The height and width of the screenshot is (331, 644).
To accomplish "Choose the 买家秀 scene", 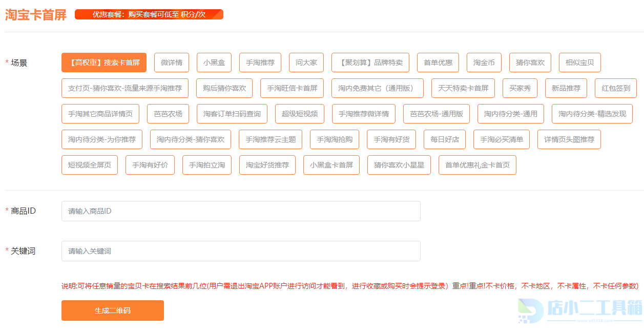I will point(520,88).
